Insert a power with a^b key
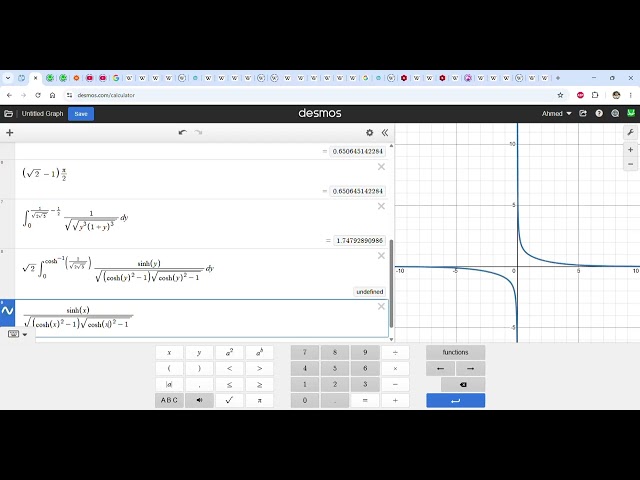This screenshot has height=480, width=640. [259, 353]
